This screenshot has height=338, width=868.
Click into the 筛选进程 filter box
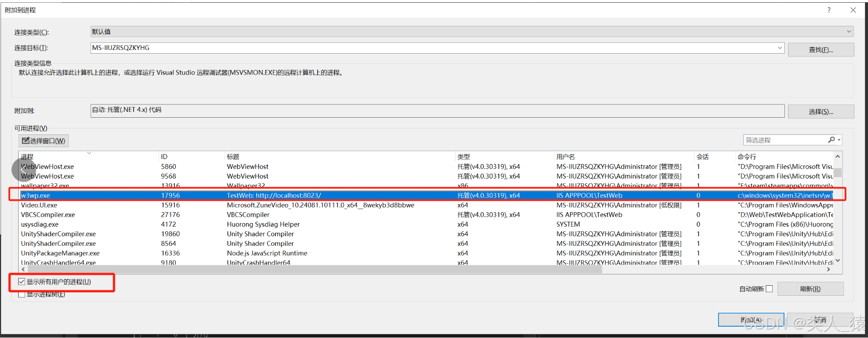(786, 140)
